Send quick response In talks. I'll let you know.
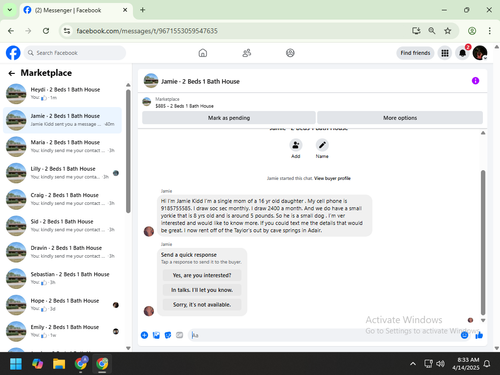Viewport: 500px width, 375px height. tap(202, 290)
